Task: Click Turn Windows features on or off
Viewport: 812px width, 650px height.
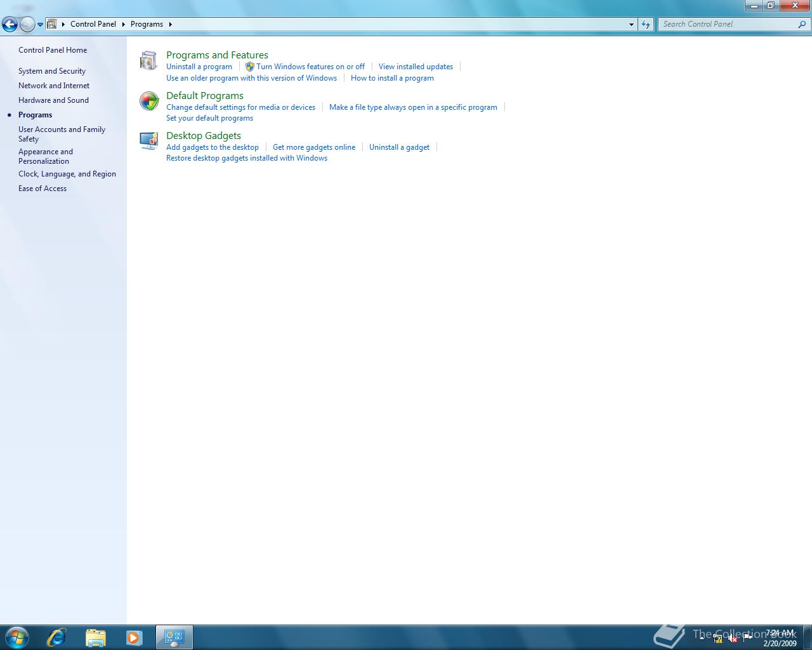Action: coord(310,67)
